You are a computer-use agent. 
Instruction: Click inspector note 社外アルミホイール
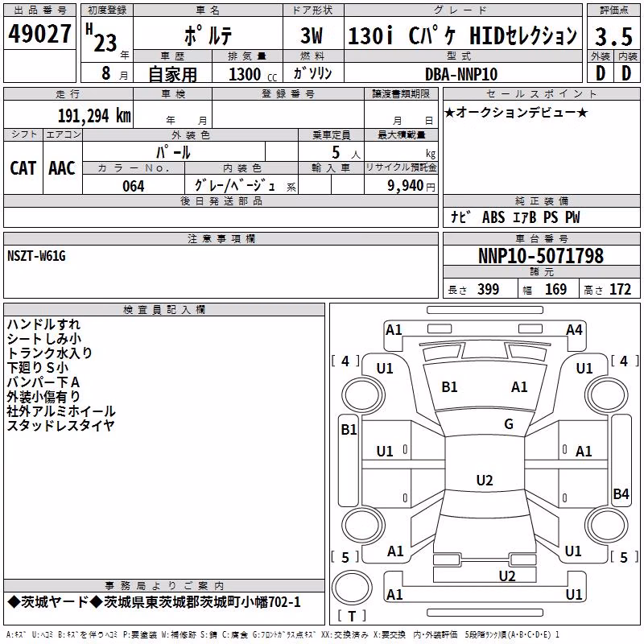tap(61, 411)
